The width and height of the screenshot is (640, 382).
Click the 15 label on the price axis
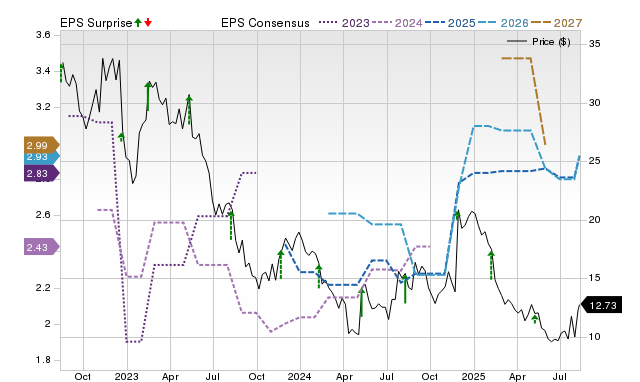[x=594, y=278]
